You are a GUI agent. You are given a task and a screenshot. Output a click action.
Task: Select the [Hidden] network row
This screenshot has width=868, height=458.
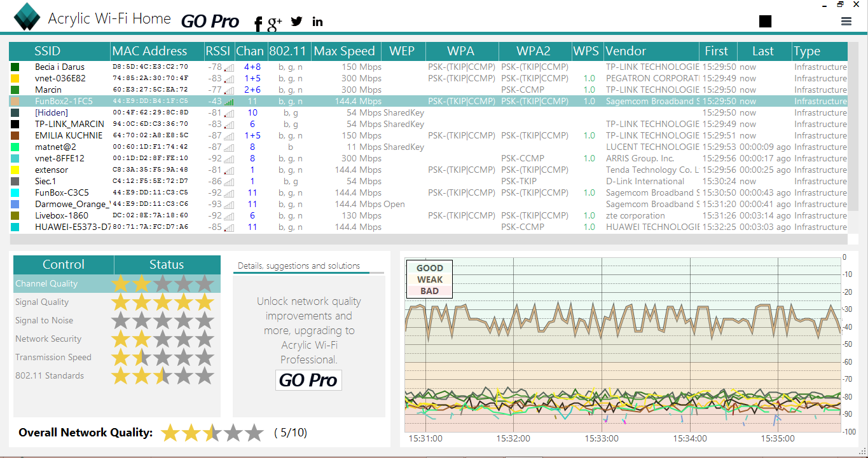[x=429, y=112]
